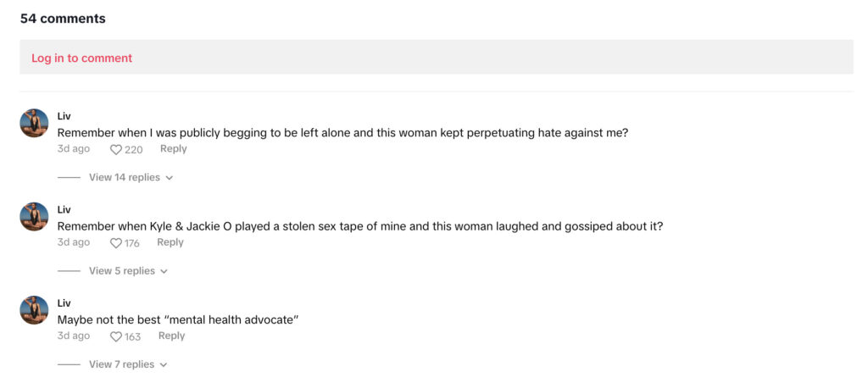Reply to the Kyle & Jackie O comment
Image resolution: width=868 pixels, height=383 pixels.
[x=170, y=242]
